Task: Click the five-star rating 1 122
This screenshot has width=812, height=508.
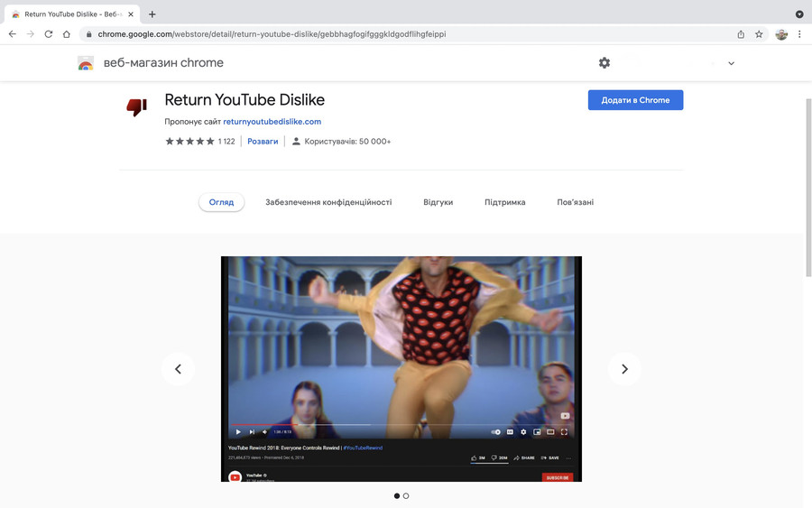Action: click(200, 142)
